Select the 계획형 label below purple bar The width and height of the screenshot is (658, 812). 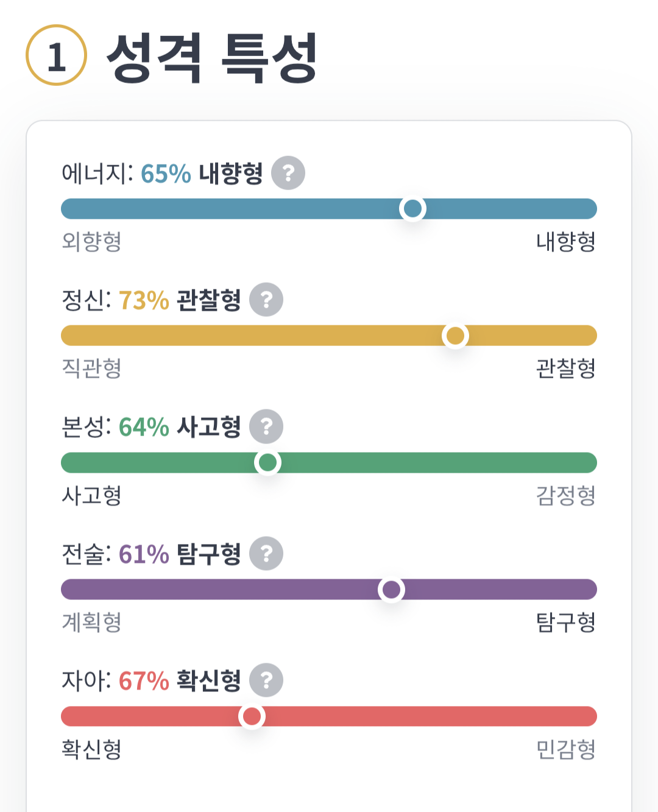(91, 623)
